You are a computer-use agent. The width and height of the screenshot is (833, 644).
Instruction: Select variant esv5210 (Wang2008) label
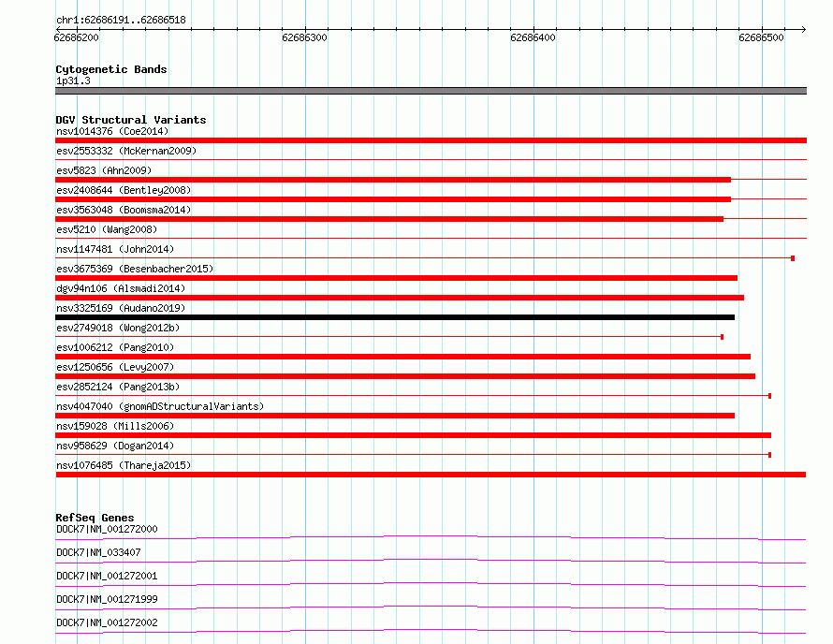107,229
